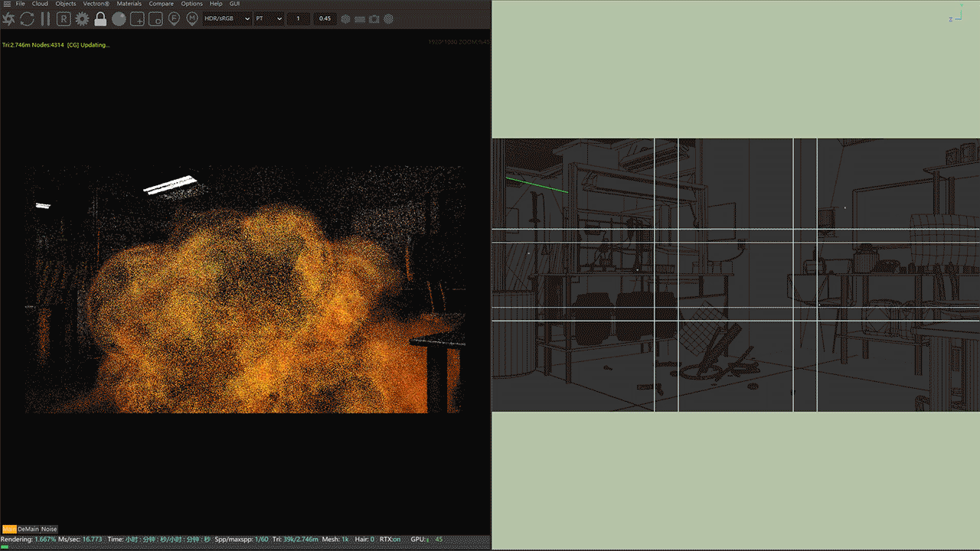Pause the render with the pause icon
980x551 pixels.
45,19
